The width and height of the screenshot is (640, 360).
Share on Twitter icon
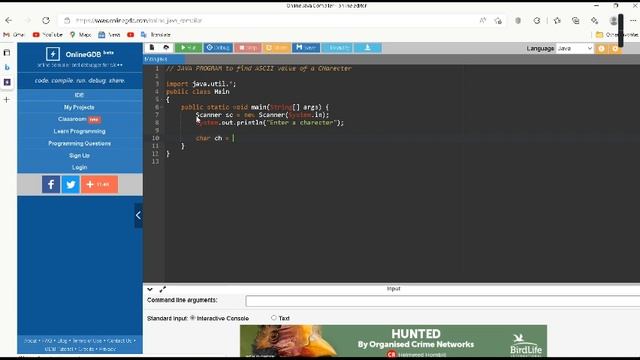[71, 184]
